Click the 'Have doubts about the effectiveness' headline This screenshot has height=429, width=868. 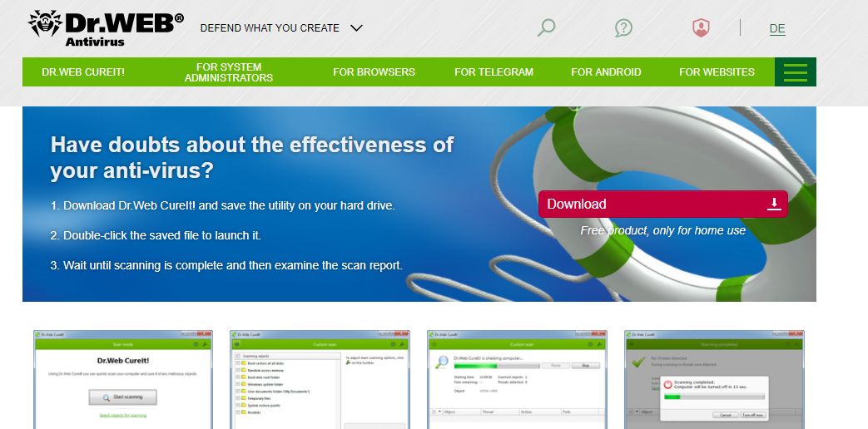point(252,158)
